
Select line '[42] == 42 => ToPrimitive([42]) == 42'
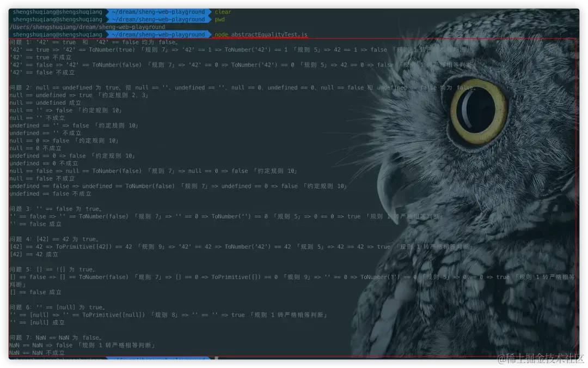coord(242,247)
